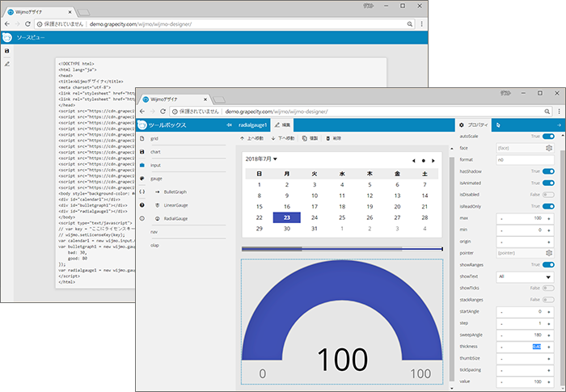Expand the chart category in toolbox

pyautogui.click(x=155, y=152)
